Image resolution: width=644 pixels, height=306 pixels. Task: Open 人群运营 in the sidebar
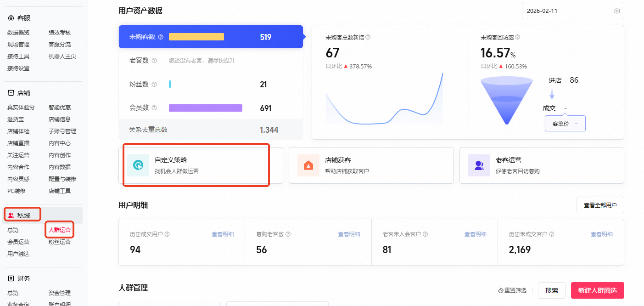point(60,230)
